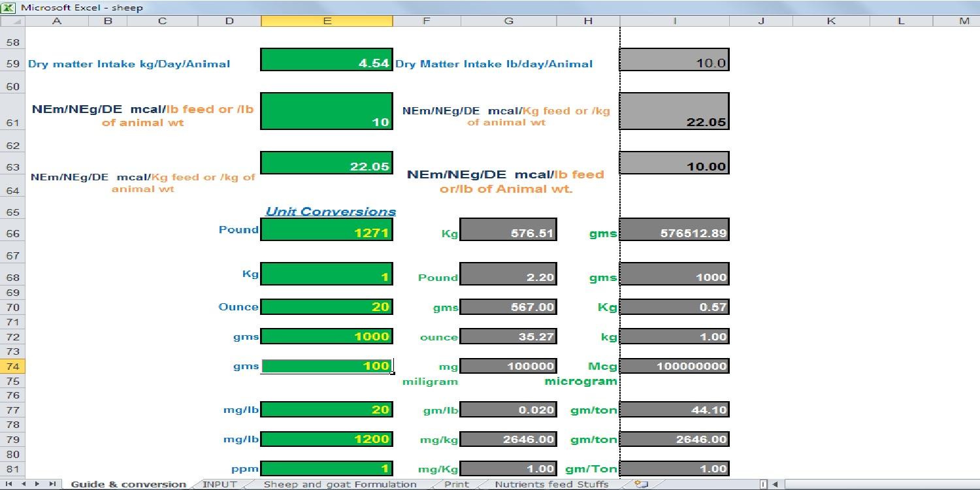Click the mg result cell 100000
This screenshot has width=980, height=490.
click(508, 366)
